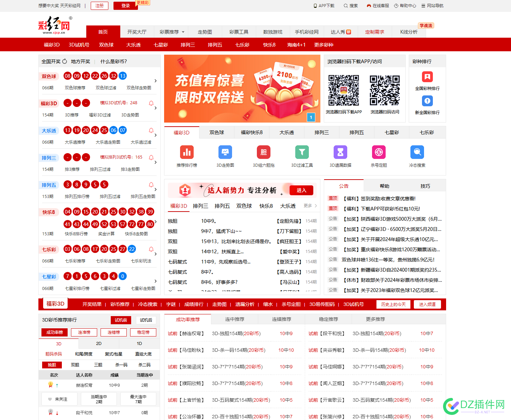Expand the 排列五 row arrow

coord(156,189)
